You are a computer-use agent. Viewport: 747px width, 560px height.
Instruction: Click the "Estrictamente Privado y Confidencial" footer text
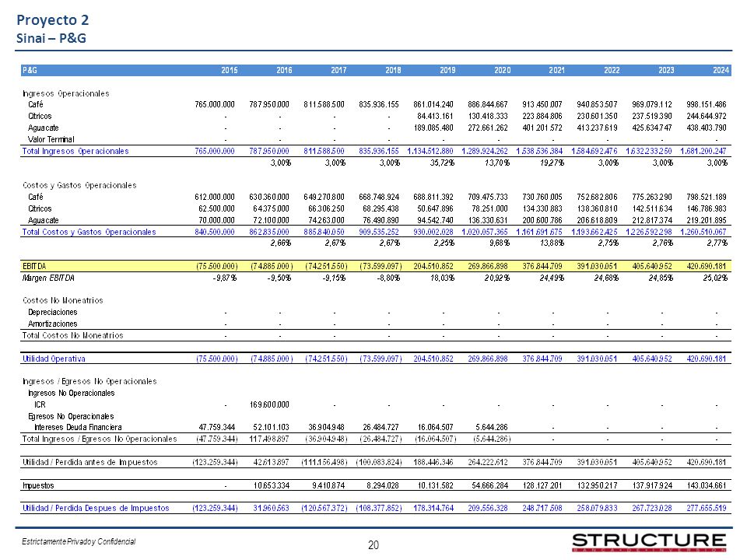point(79,541)
